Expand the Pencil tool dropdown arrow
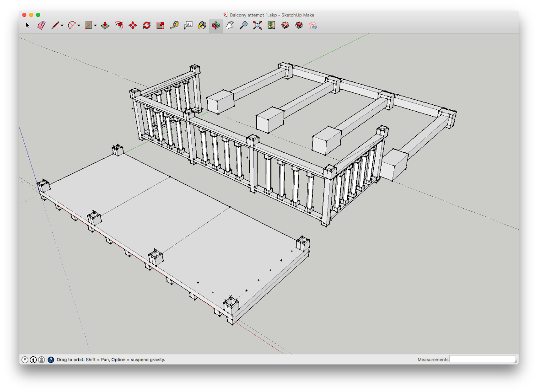 [62, 26]
